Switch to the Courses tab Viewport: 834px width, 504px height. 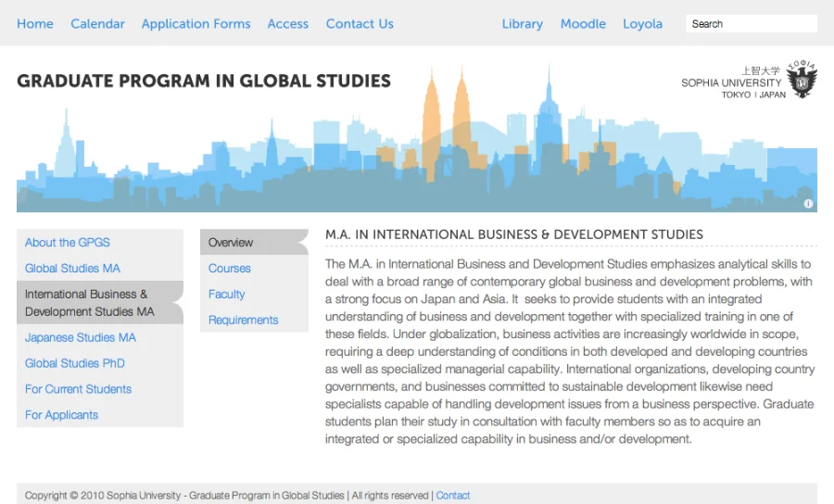(230, 269)
